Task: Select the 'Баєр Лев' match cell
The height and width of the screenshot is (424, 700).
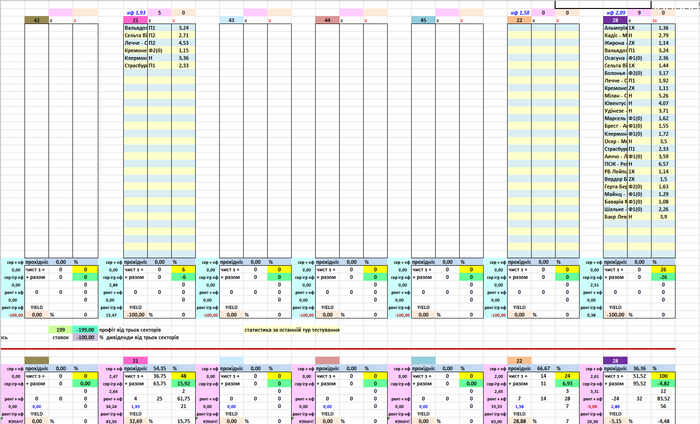Action: coord(616,216)
